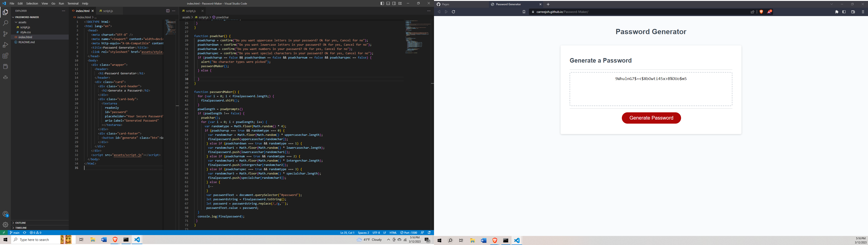Image resolution: width=868 pixels, height=245 pixels.
Task: Expand the OUTLINE section
Action: pos(21,223)
